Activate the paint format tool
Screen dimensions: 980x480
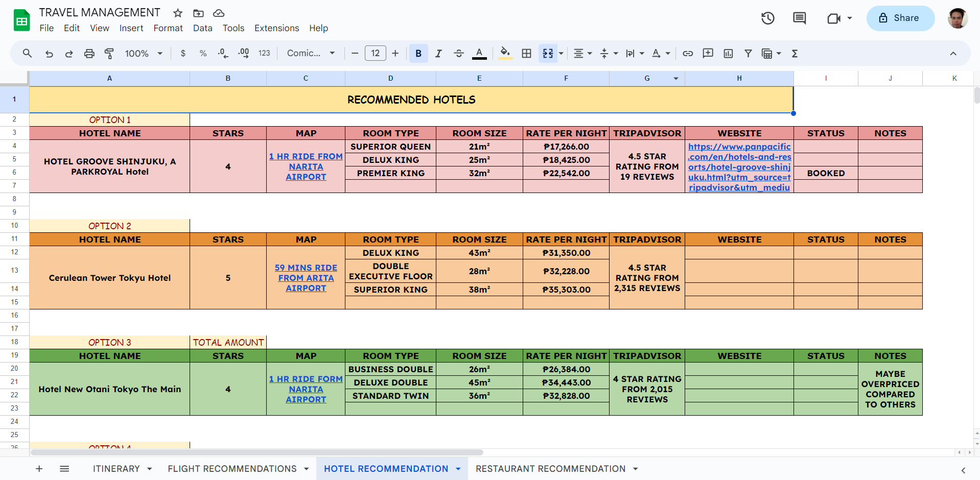click(109, 53)
